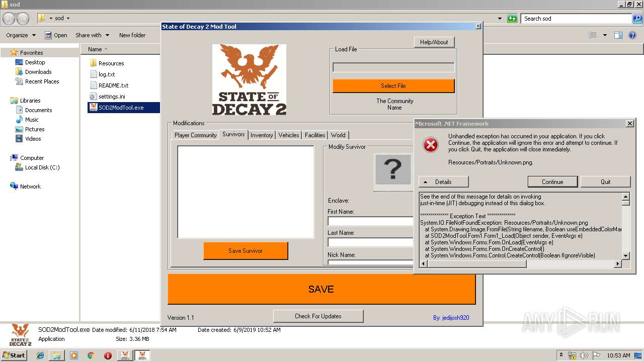
Task: Open the Videos library
Action: tap(33, 139)
